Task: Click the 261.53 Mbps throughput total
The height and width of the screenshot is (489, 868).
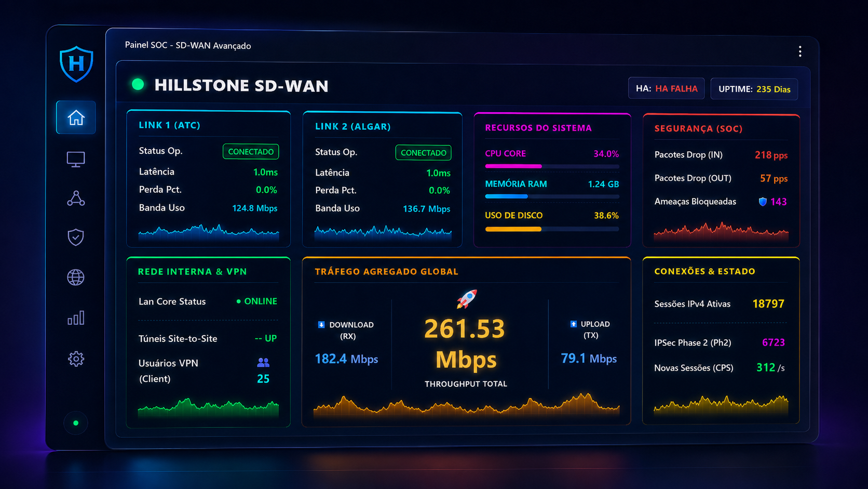Action: click(465, 343)
